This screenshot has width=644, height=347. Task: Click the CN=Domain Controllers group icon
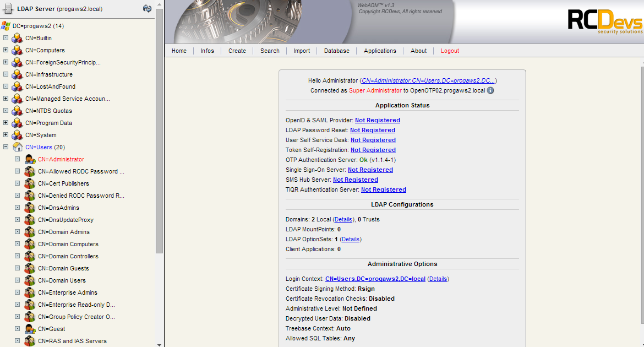coord(30,257)
